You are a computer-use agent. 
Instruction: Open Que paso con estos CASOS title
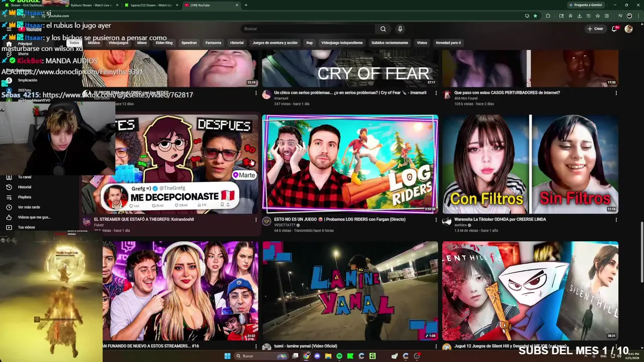click(x=507, y=93)
